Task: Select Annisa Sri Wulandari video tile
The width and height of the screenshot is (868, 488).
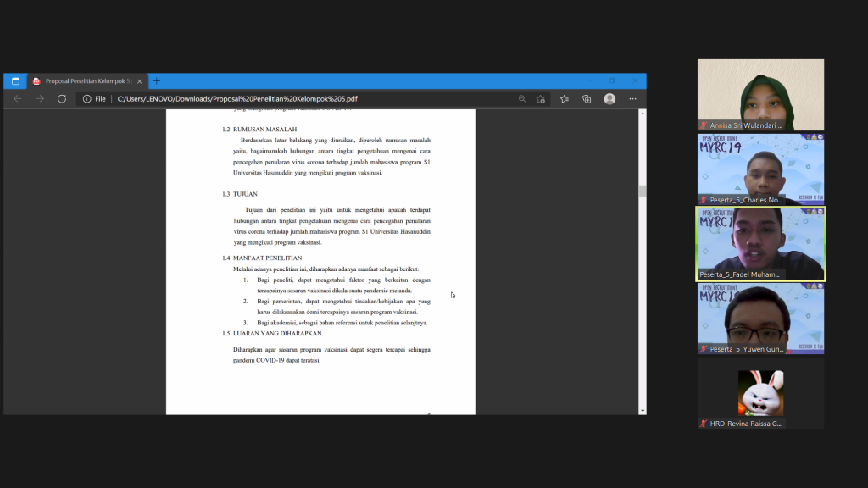Action: (760, 95)
